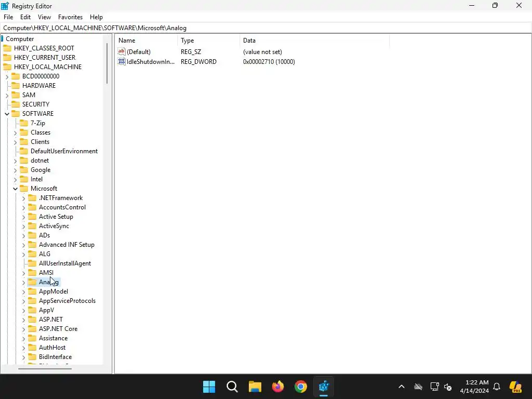Select the Active Setup folder icon
The image size is (532, 399).
coord(32,217)
